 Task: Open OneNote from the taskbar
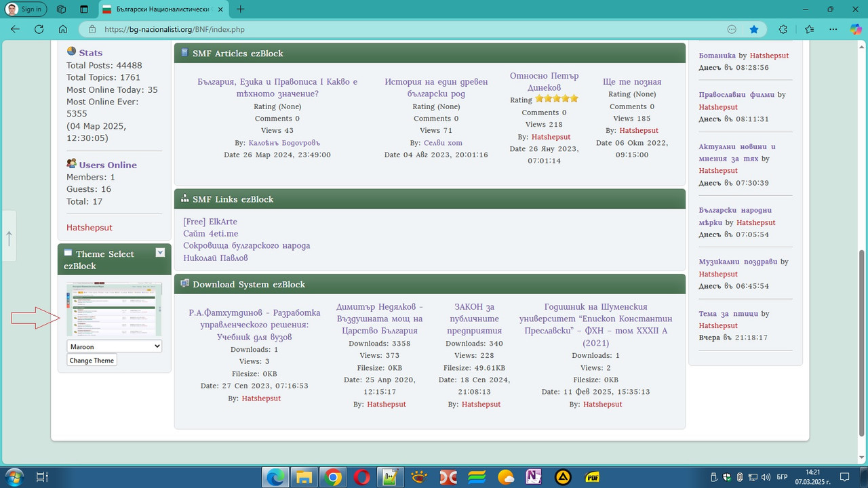point(534,477)
